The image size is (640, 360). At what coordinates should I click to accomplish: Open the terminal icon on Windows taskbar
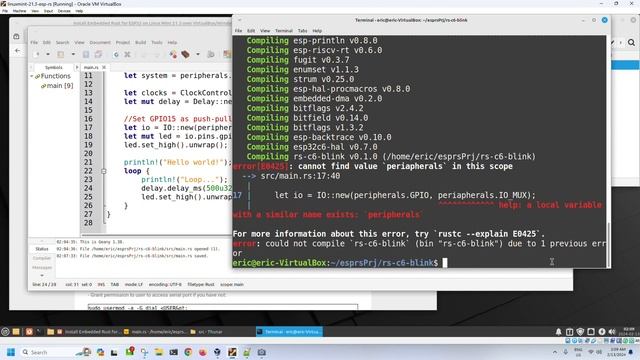pyautogui.click(x=173, y=352)
